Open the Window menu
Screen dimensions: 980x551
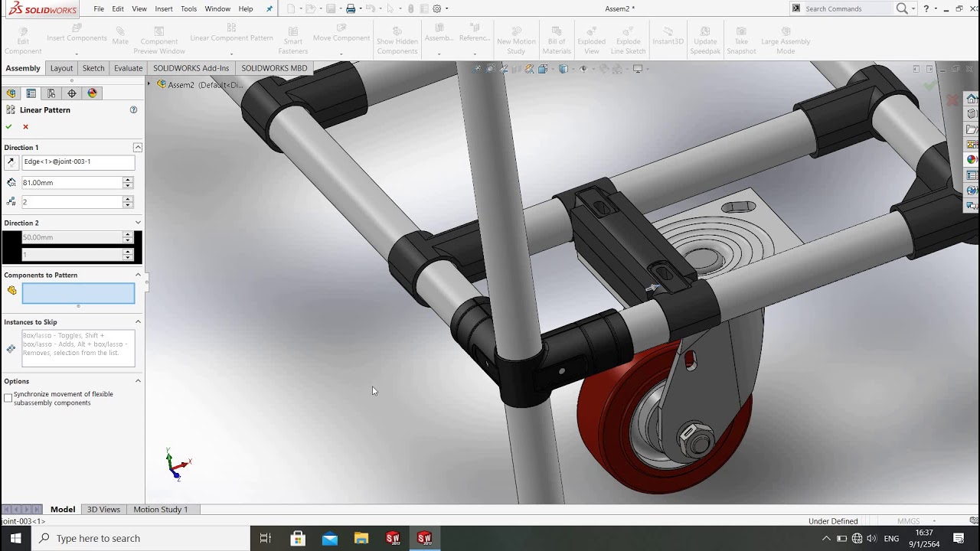(x=217, y=8)
